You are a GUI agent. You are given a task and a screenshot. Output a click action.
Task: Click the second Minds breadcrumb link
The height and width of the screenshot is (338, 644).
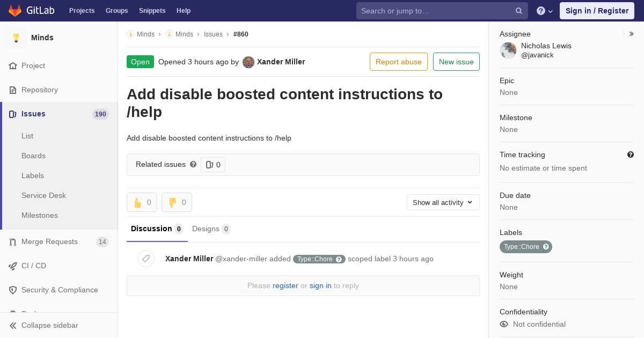[x=184, y=34]
